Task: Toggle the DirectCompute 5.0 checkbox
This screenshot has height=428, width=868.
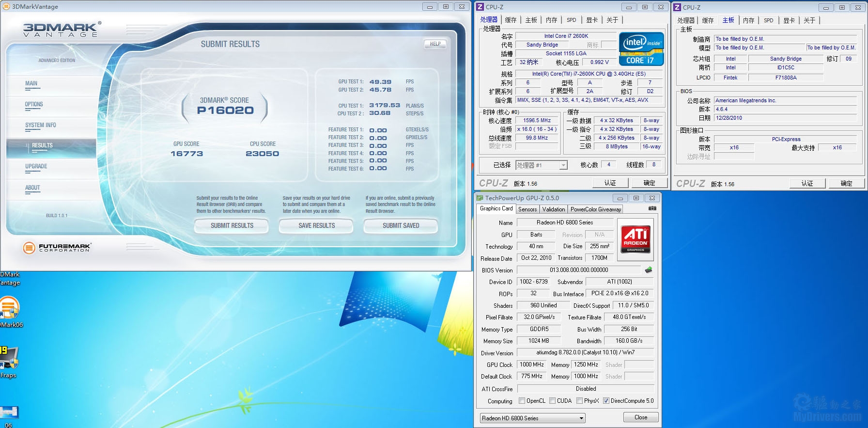Action: coord(606,401)
